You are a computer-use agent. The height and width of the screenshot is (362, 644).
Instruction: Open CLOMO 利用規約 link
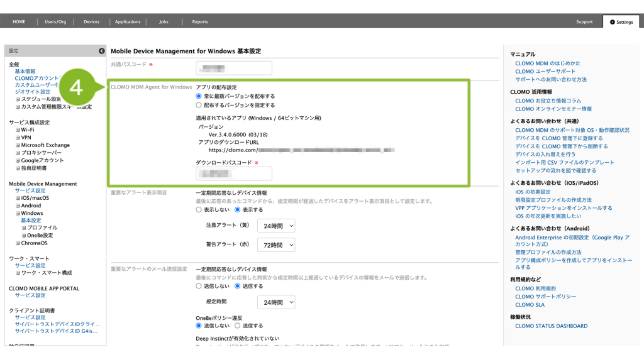pyautogui.click(x=535, y=289)
